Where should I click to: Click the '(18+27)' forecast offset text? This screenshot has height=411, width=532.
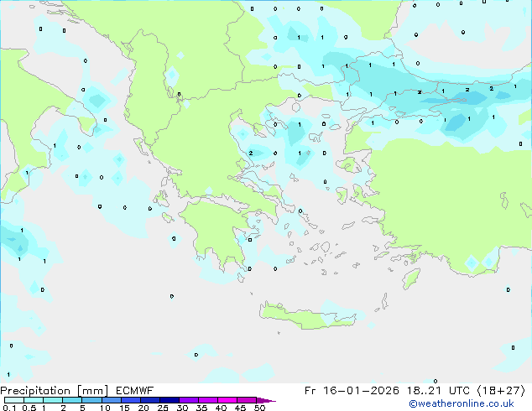point(501,391)
